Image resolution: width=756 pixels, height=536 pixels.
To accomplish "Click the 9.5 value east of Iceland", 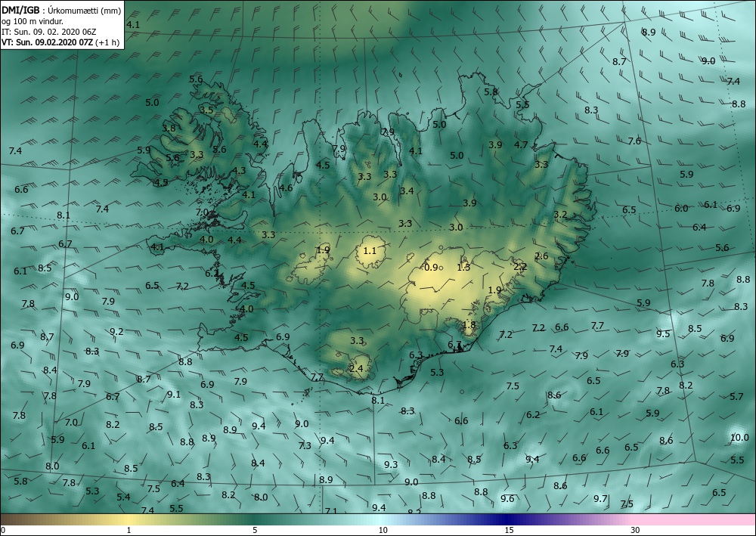I will (x=663, y=333).
